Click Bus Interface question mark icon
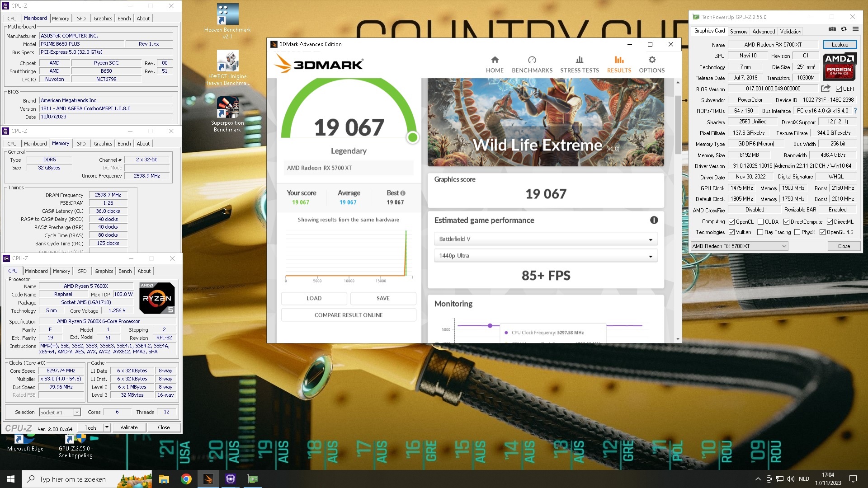Screen dimensions: 868x488 (855, 111)
